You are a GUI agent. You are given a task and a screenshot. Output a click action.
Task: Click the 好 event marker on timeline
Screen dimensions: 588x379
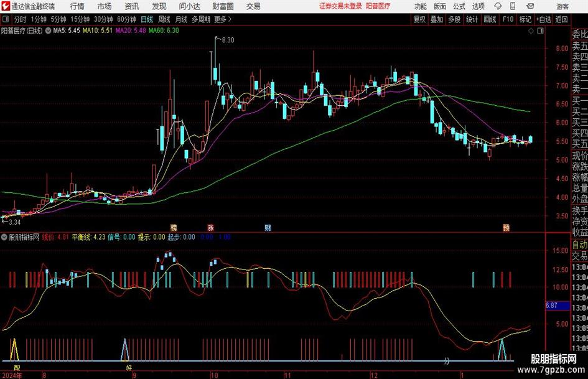129,367
